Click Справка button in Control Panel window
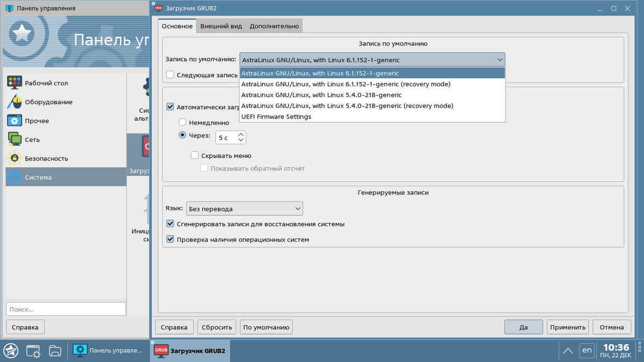Image resolution: width=644 pixels, height=362 pixels. [x=25, y=327]
